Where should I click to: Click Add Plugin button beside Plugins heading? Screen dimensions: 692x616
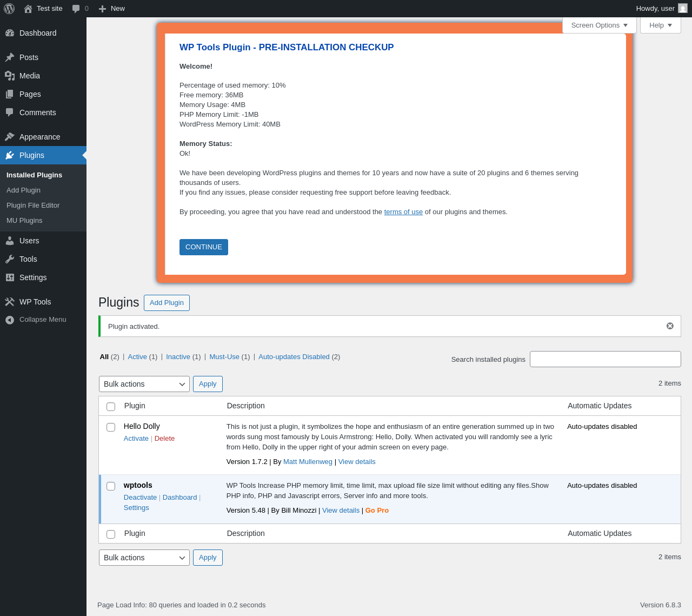pos(167,303)
